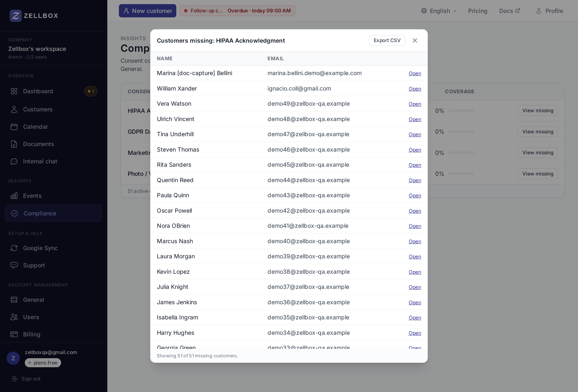The image size is (578, 392).
Task: Click the Support chat icon
Action: click(x=14, y=265)
